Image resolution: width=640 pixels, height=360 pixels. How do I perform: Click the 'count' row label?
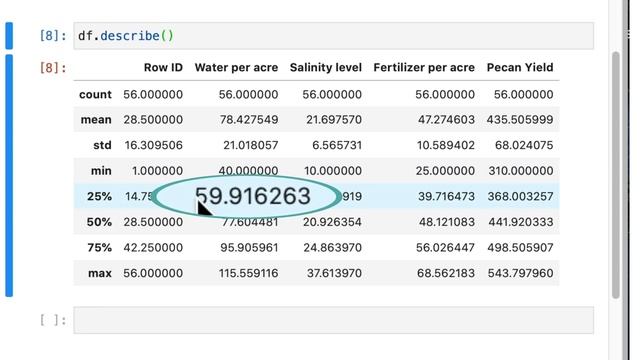[x=96, y=94]
